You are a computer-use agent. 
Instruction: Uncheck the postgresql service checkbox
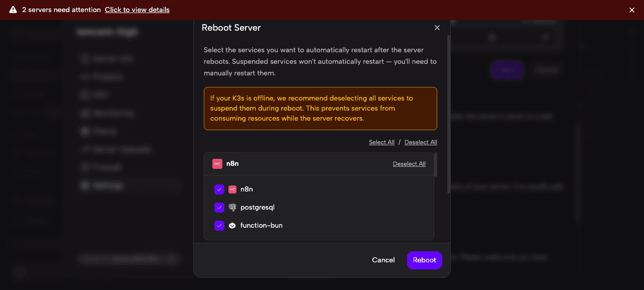[x=219, y=208]
